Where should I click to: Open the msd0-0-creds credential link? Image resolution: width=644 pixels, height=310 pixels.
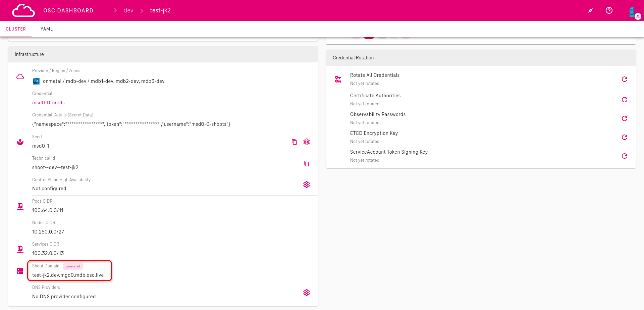(48, 103)
